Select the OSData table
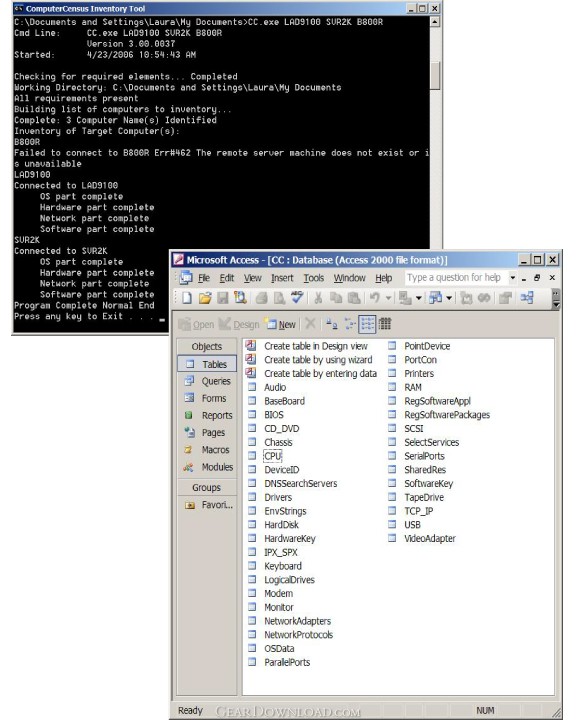 (279, 649)
